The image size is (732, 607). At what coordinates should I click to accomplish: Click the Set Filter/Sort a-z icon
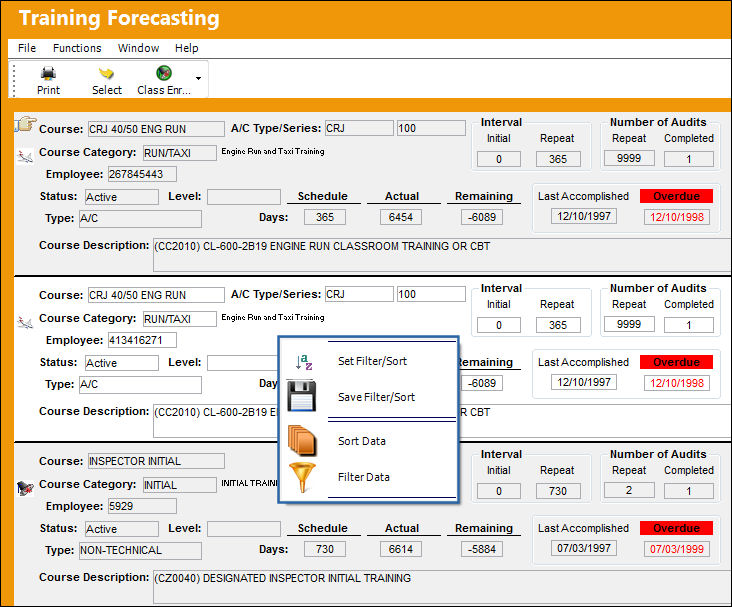pos(304,362)
